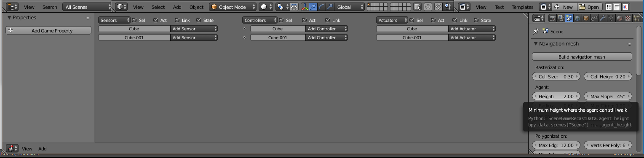The width and height of the screenshot is (644, 158).
Task: Collapse the Navigation mesh panel
Action: coord(556,44)
